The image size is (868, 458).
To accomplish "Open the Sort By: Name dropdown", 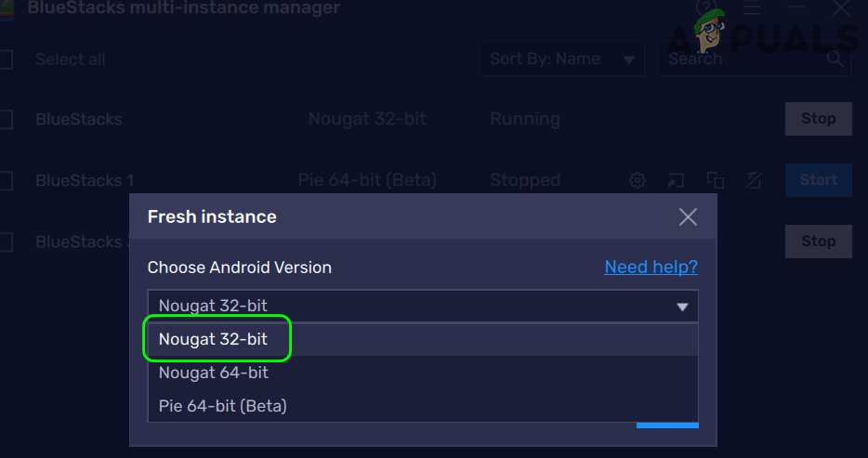I will pyautogui.click(x=562, y=59).
